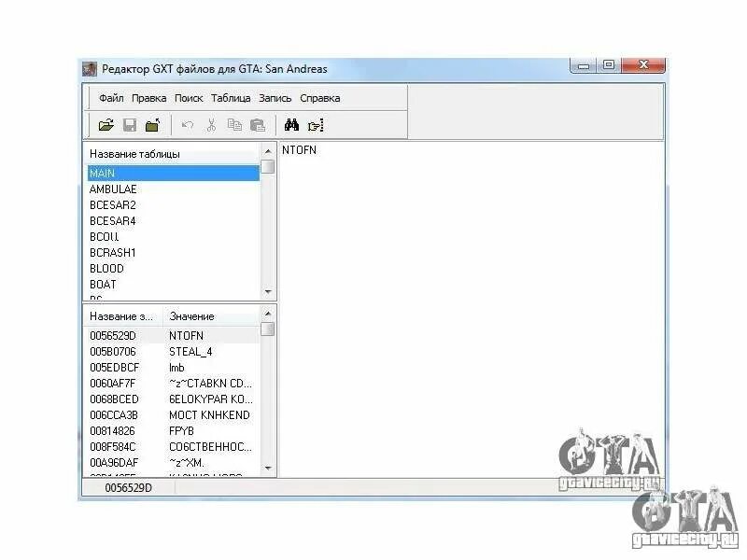Click the table list scrollbar thumb
The image size is (747, 560).
click(268, 166)
